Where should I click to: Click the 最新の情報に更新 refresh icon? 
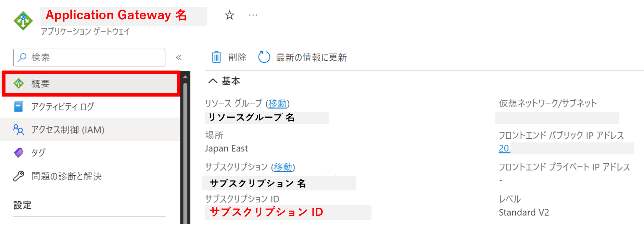click(264, 57)
